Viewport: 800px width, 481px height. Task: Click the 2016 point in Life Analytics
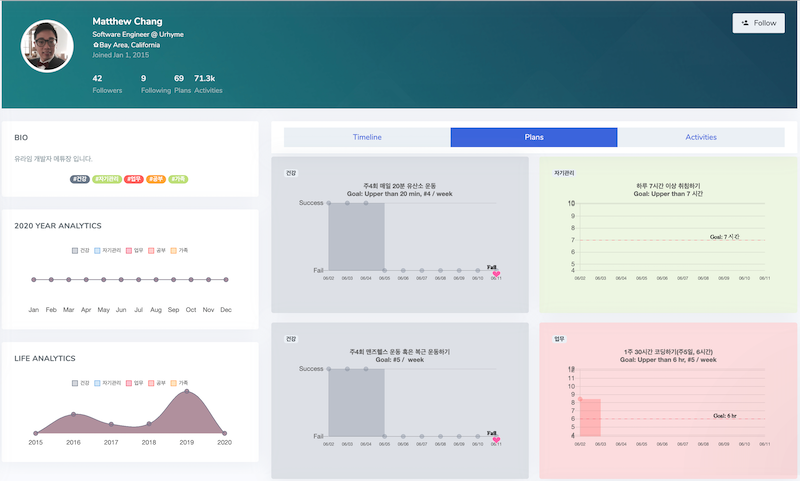pyautogui.click(x=73, y=414)
